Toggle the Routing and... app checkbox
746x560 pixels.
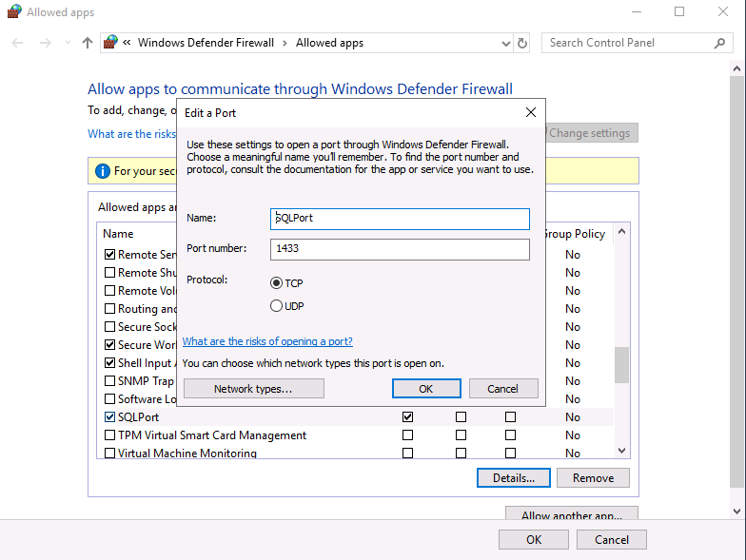(110, 308)
